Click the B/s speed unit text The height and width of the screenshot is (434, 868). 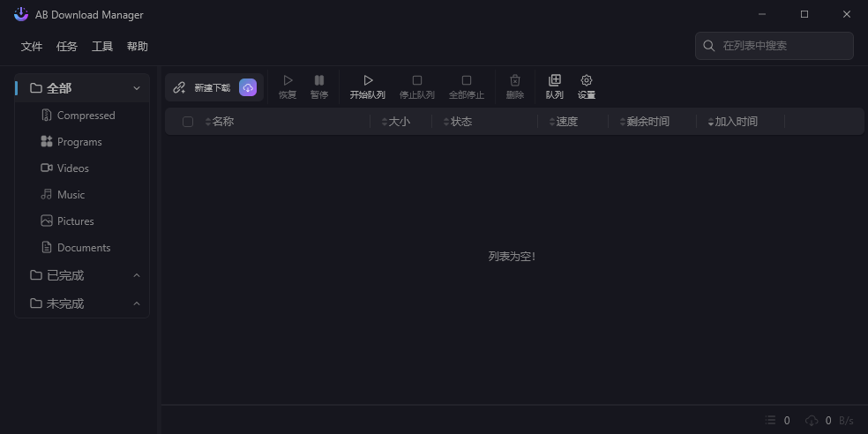[846, 421]
